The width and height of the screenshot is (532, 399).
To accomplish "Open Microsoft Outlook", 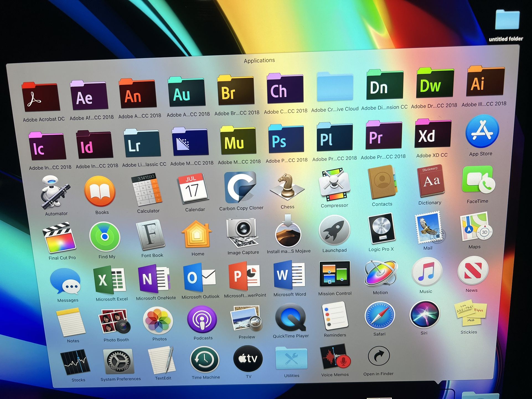I will [x=199, y=278].
